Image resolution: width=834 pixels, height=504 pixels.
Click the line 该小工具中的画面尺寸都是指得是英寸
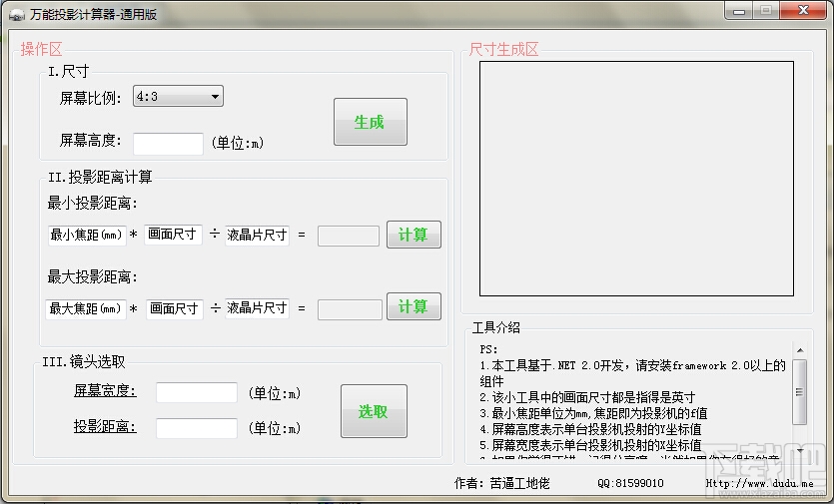point(587,397)
